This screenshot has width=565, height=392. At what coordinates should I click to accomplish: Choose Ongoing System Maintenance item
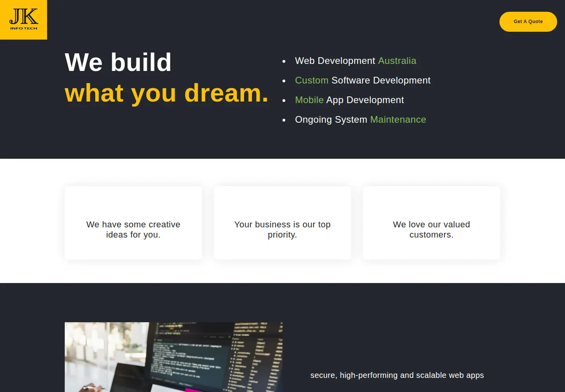click(360, 120)
